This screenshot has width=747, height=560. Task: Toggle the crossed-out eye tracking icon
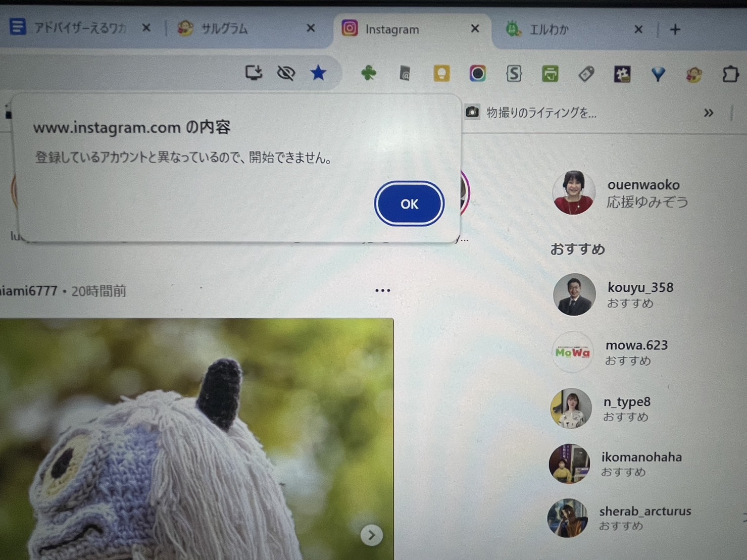pyautogui.click(x=286, y=73)
